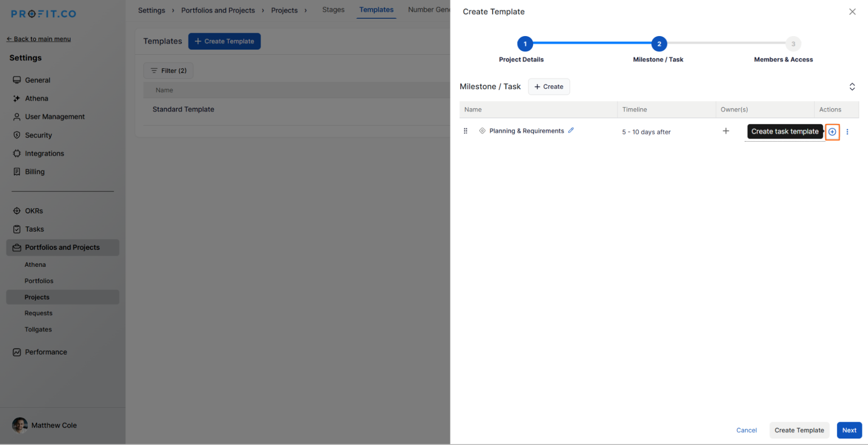Switch to the Stages tab

[333, 10]
